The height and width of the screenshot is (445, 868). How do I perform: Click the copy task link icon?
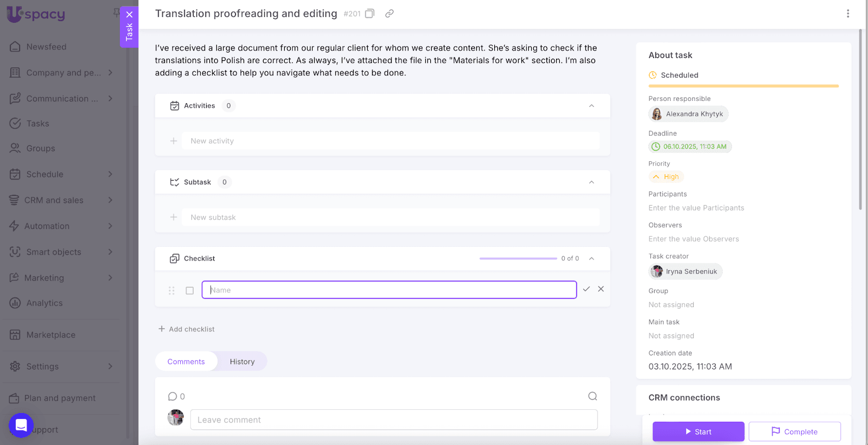click(390, 14)
